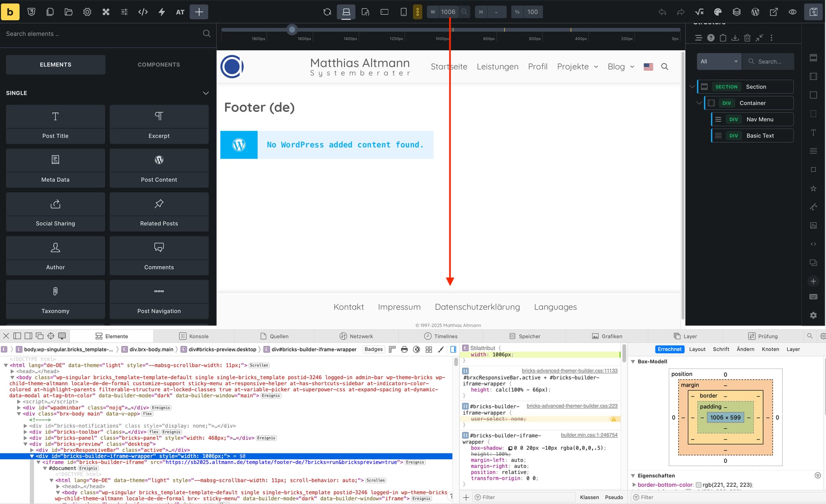Switch to the Konsole devtools tab
Viewport: 826px width, 504px height.
194,336
